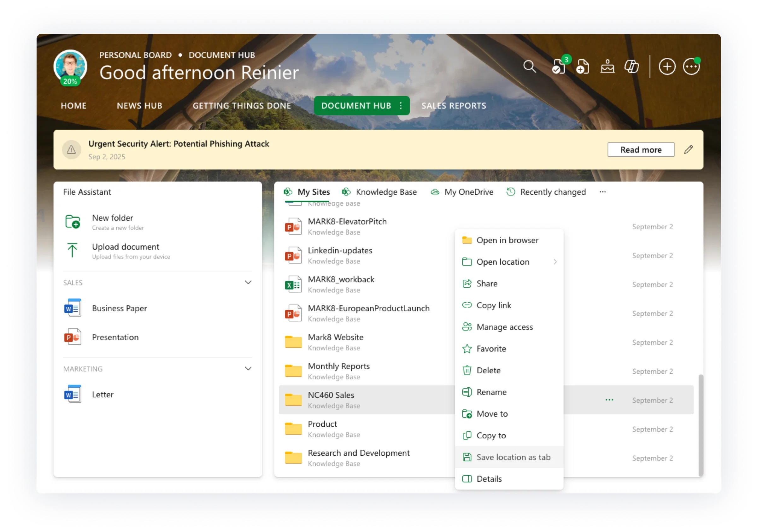This screenshot has height=532, width=757.
Task: Click the MARK8-ElevatorPitch PowerPoint icon
Action: click(293, 226)
